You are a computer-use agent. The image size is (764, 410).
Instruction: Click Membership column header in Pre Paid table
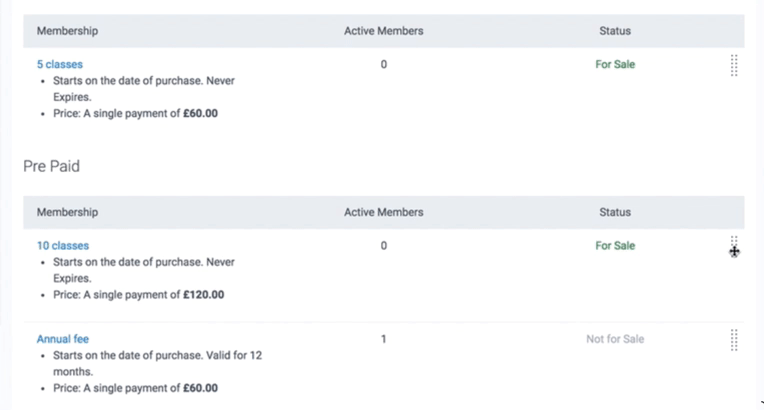click(x=67, y=212)
